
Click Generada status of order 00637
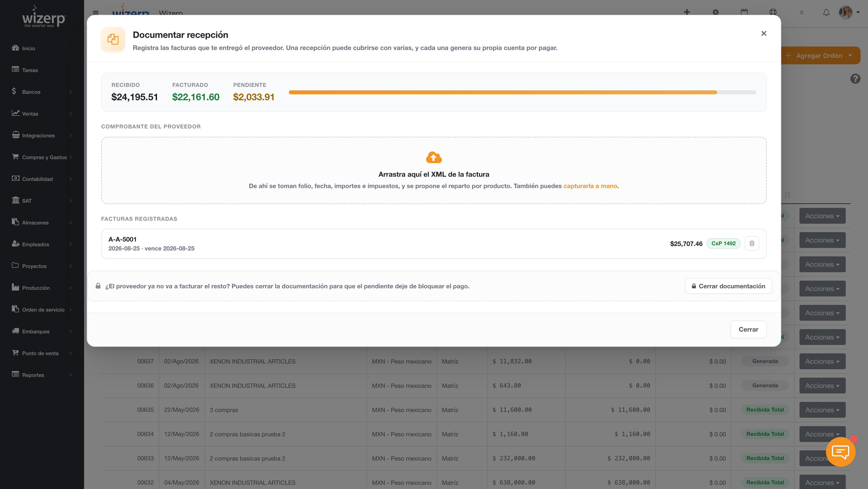[765, 361]
